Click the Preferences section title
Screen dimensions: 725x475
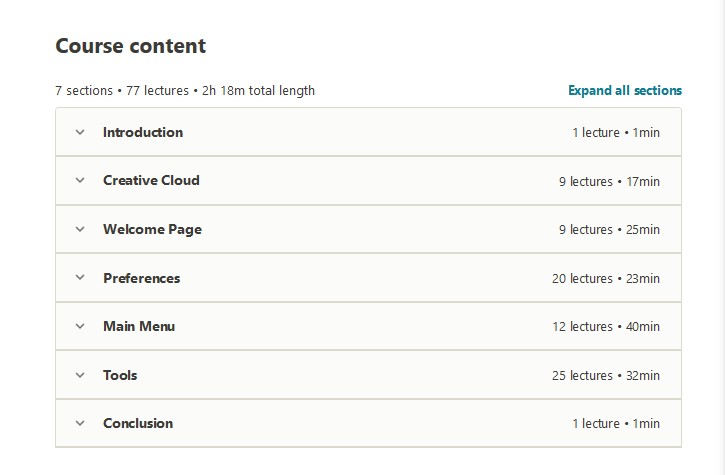point(141,278)
